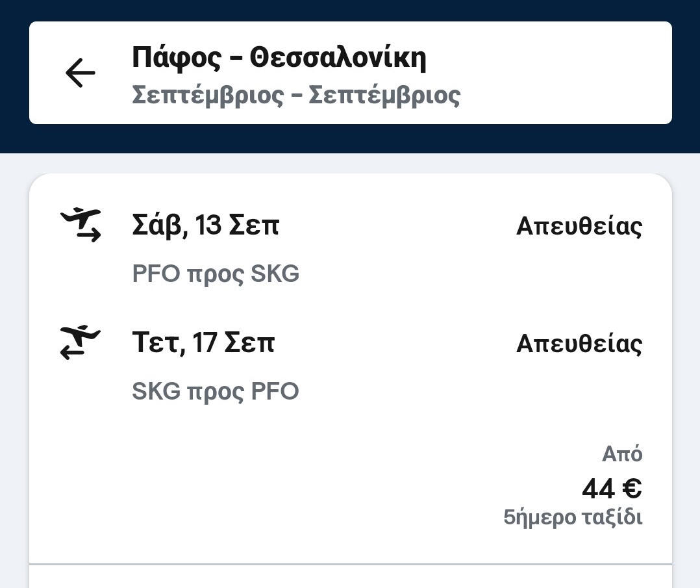
Task: Tap the destination Θεσσαλονίκη in search bar
Action: click(x=338, y=57)
